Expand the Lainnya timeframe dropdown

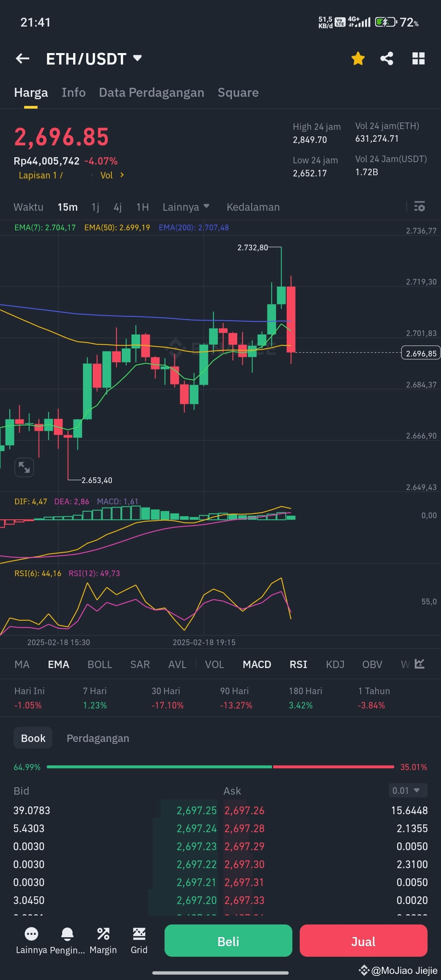tap(186, 207)
